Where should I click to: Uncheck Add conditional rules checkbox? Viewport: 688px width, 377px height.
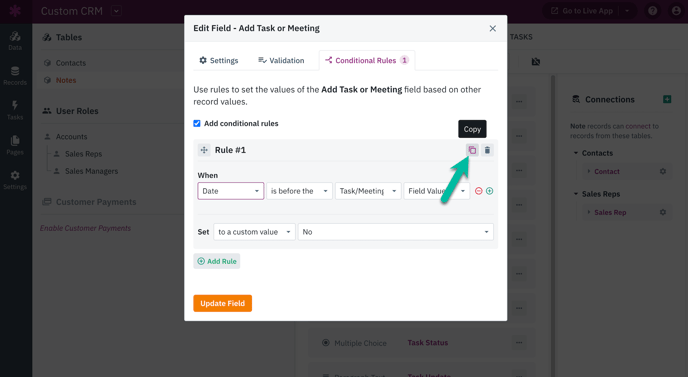coord(197,123)
